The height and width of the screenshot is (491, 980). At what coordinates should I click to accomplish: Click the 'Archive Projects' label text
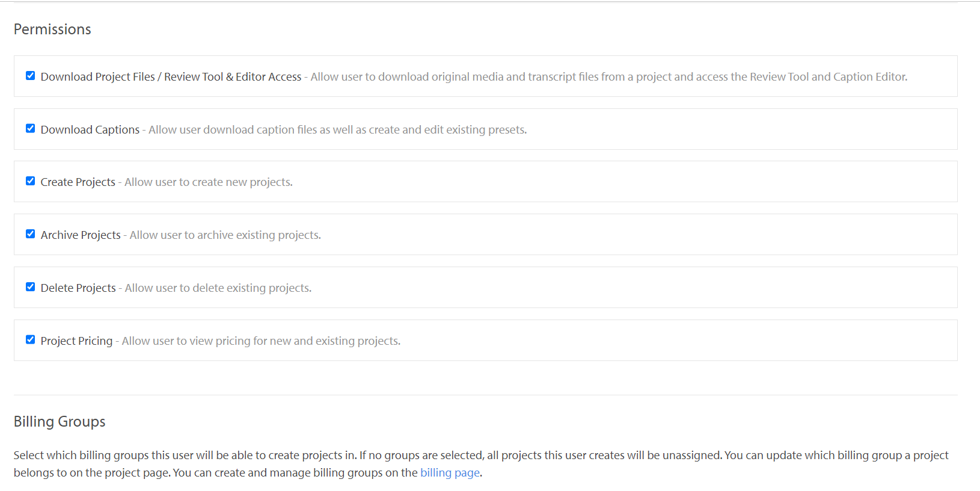pos(81,235)
